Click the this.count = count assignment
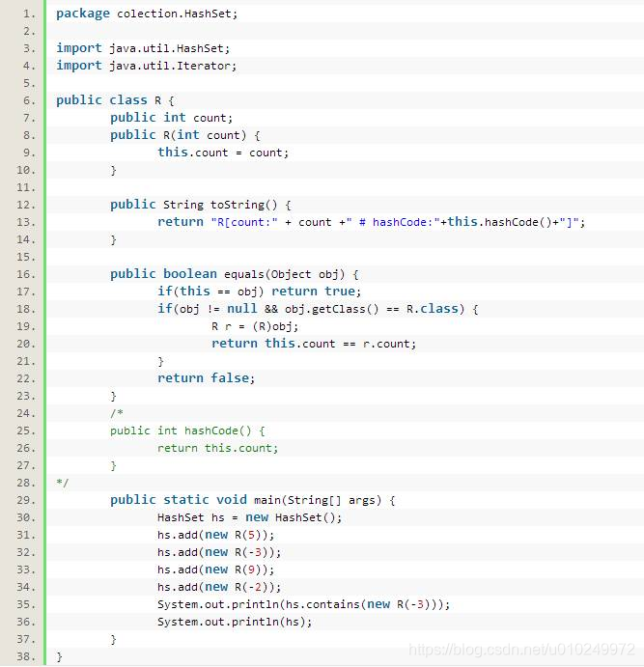Screen dimensions: 644x667 click(223, 153)
